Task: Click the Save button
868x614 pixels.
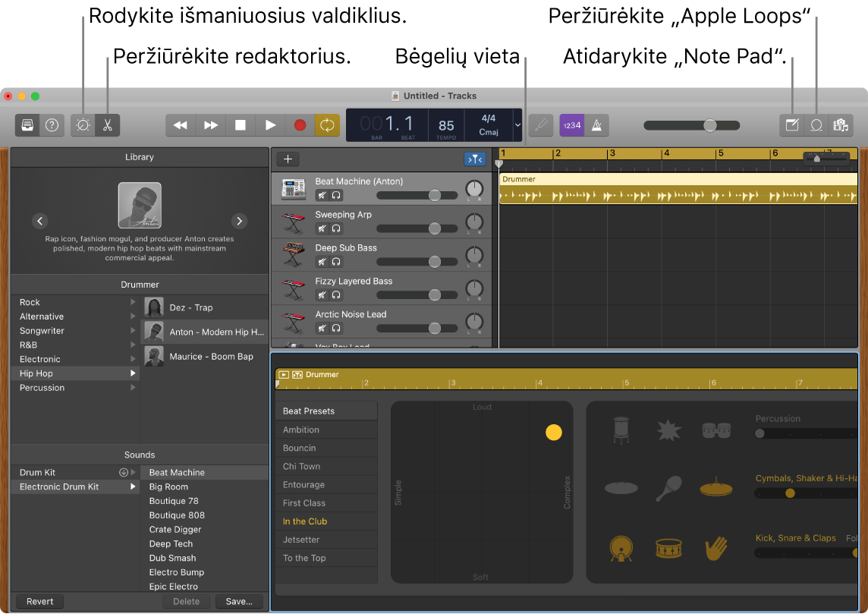Action: coord(239,601)
